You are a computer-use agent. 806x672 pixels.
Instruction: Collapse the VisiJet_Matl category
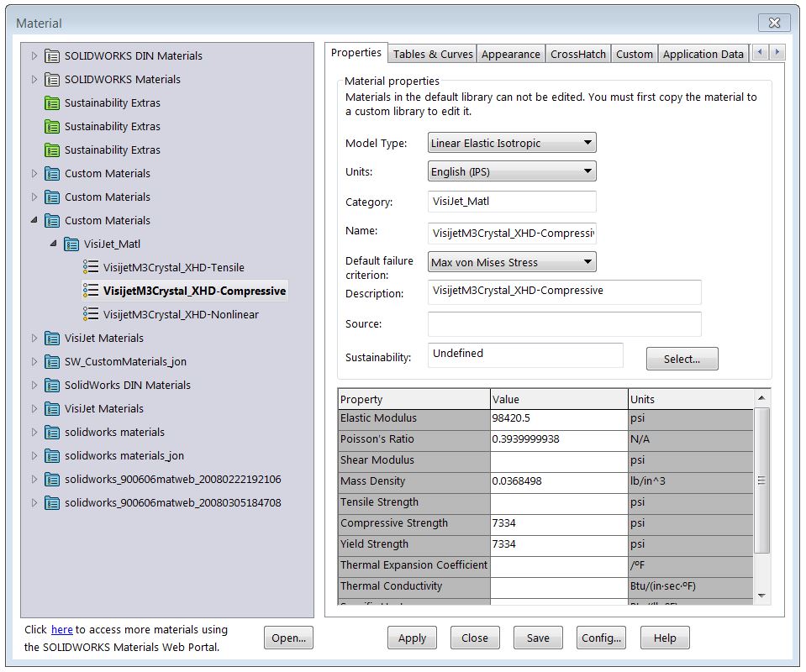click(x=54, y=244)
